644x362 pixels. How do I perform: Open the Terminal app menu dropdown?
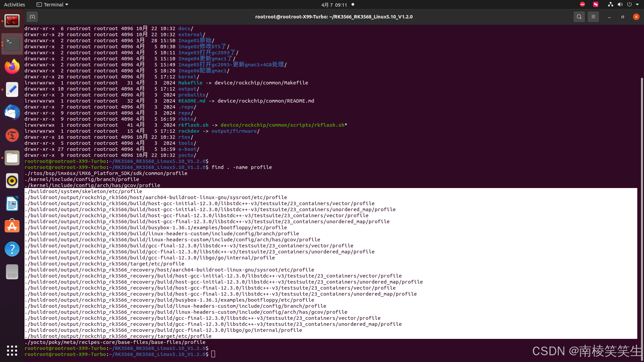(53, 5)
